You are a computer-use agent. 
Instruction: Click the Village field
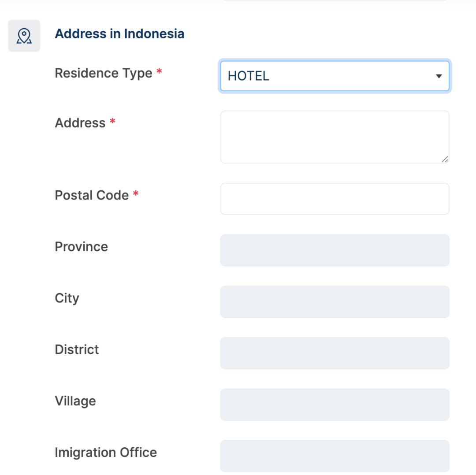[x=335, y=404]
